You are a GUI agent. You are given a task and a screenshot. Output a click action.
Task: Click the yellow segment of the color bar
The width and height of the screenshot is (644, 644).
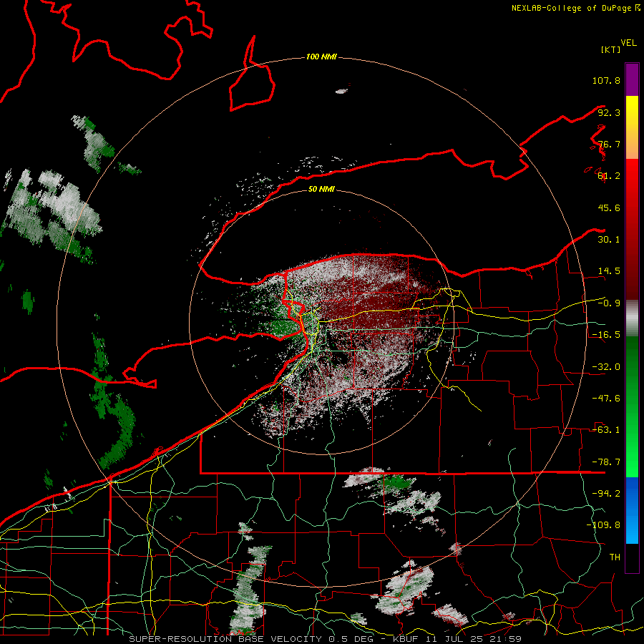coord(632,112)
